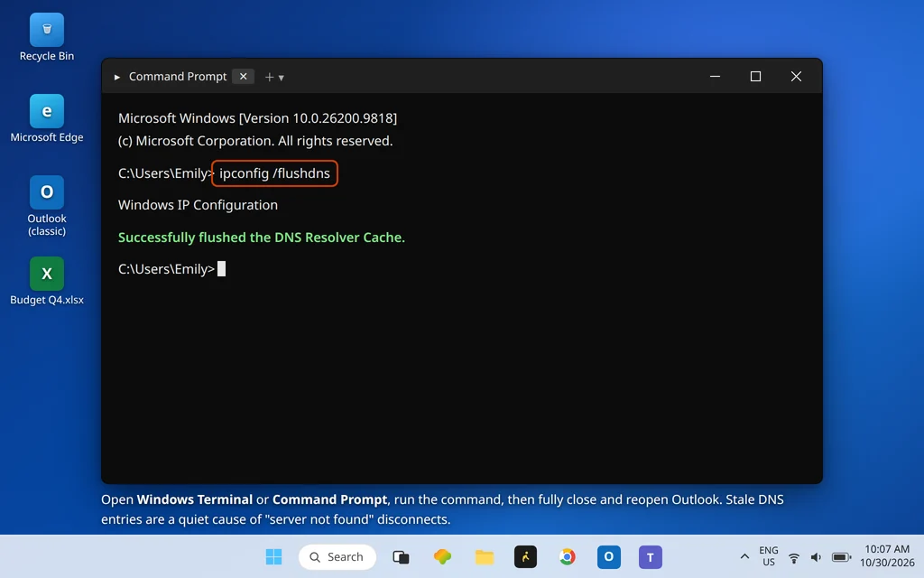
Task: Open Task View from the taskbar
Action: [x=401, y=556]
